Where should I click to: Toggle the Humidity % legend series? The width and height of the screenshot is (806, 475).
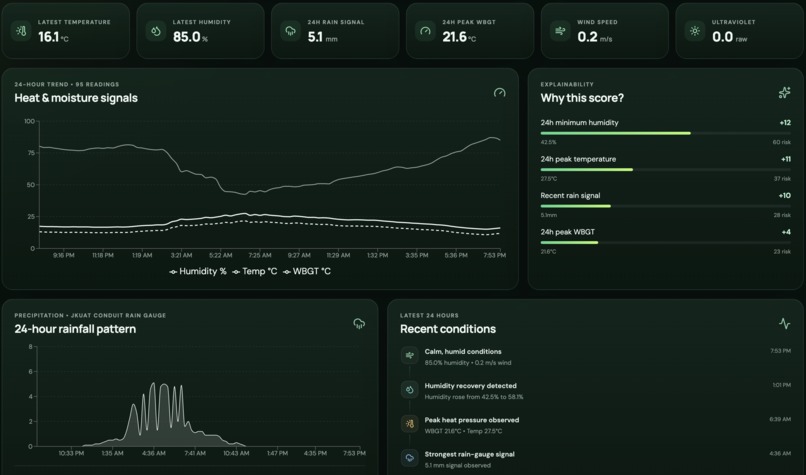198,271
